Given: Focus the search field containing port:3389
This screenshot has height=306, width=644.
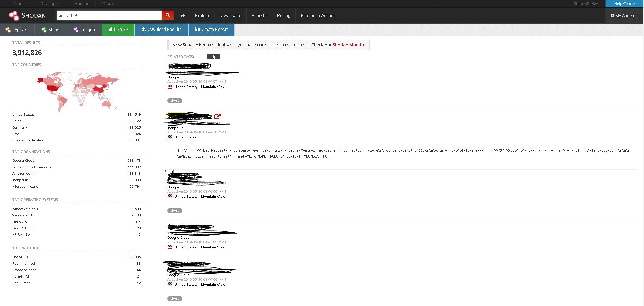Looking at the screenshot, I should [109, 15].
